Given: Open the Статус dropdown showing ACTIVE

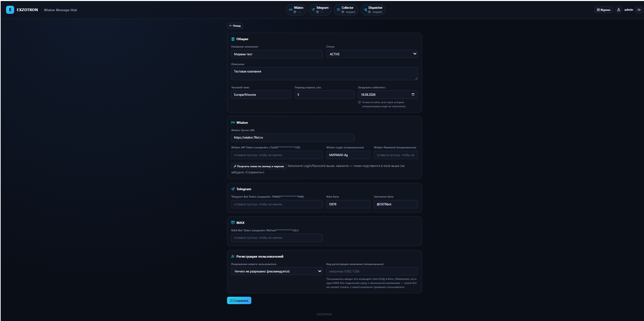Looking at the screenshot, I should coord(372,54).
